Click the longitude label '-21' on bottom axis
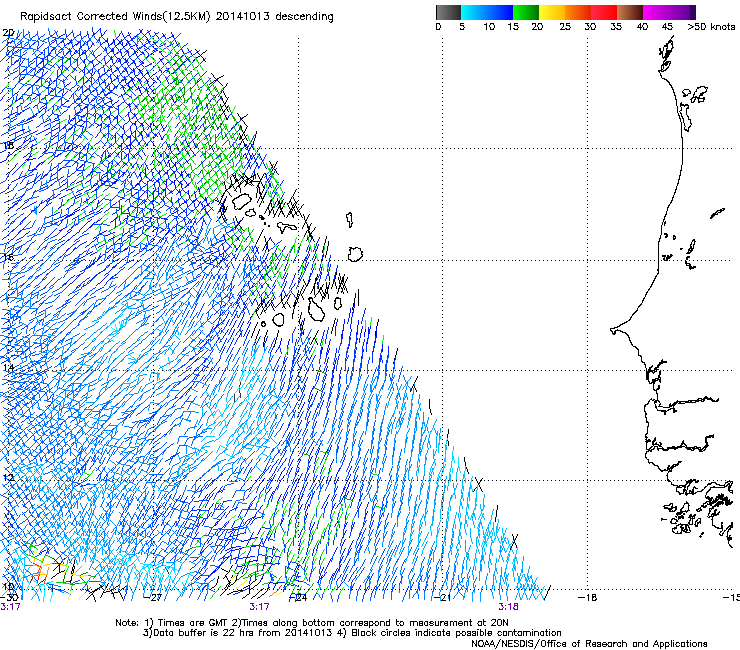 (x=442, y=597)
